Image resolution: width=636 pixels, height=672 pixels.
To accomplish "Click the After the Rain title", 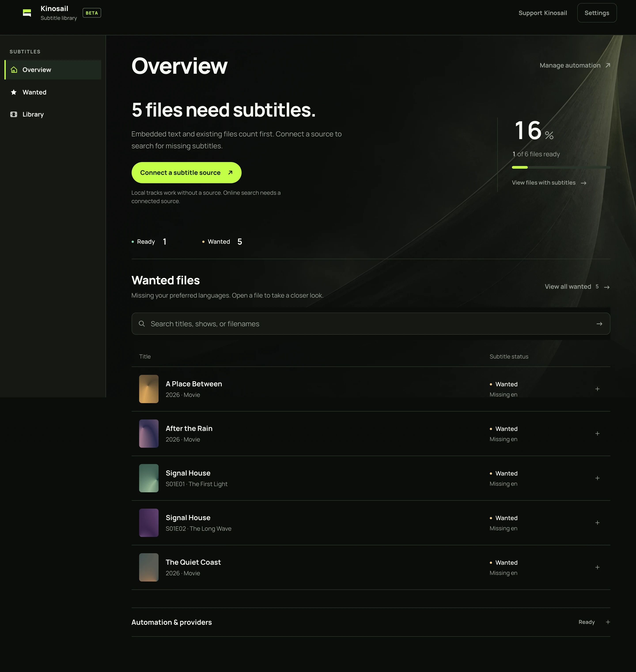I will tap(189, 428).
